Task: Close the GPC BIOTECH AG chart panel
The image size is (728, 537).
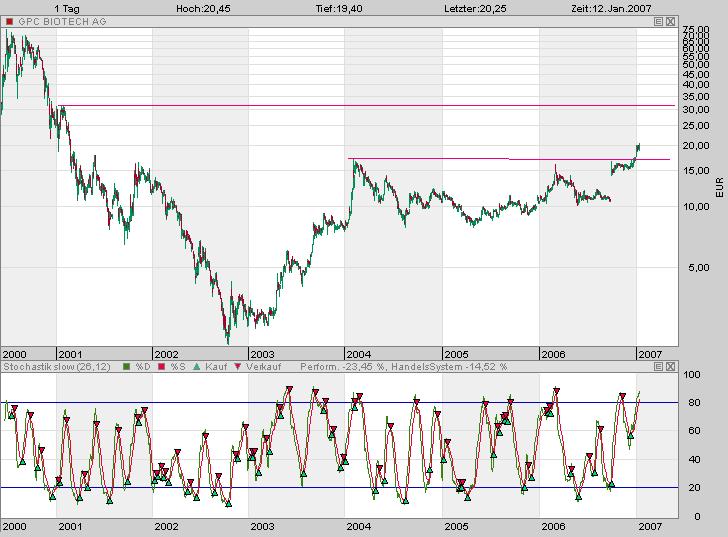Action: pos(670,21)
